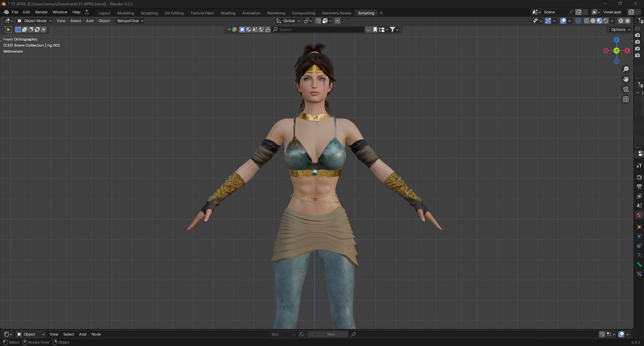The height and width of the screenshot is (346, 644).
Task: Select the Rendered viewport shading sphere icon
Action: pyautogui.click(x=606, y=21)
